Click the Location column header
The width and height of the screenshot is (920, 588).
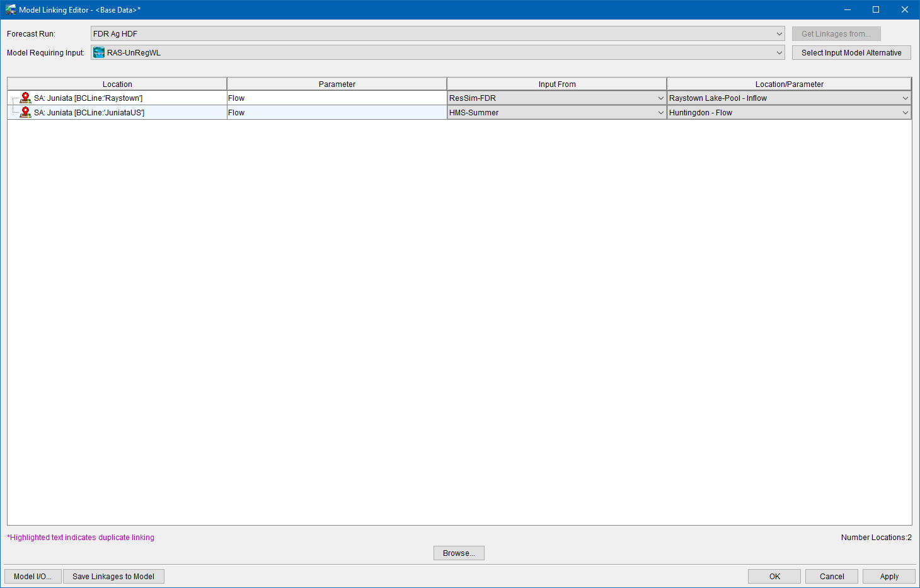point(117,84)
